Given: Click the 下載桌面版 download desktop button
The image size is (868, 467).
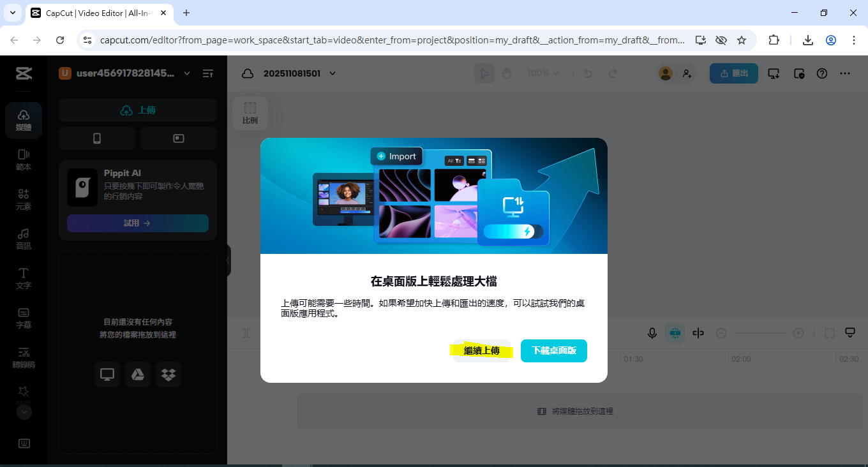Looking at the screenshot, I should pos(554,351).
